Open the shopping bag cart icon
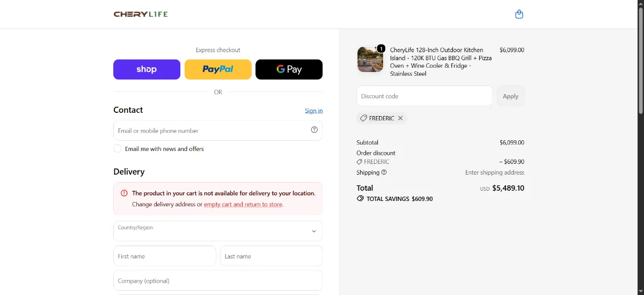644x295 pixels. tap(519, 15)
